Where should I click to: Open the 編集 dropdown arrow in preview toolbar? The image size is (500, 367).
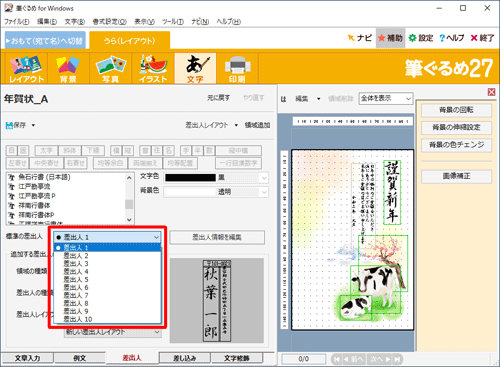(x=318, y=99)
